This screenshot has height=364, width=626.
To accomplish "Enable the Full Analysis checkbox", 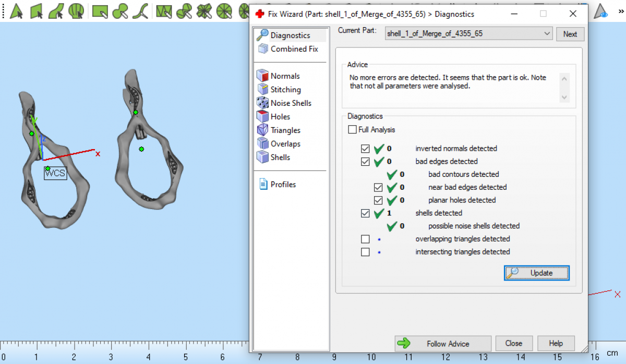I will pyautogui.click(x=353, y=130).
